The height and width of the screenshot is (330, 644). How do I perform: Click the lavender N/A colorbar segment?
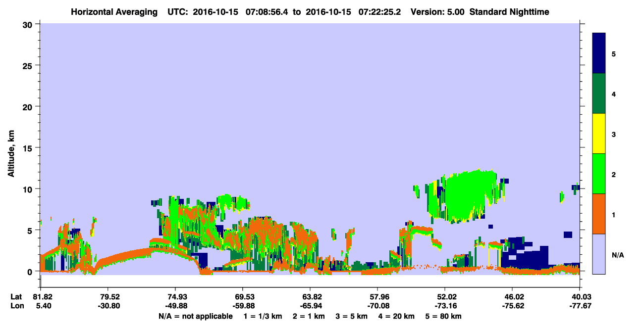[599, 254]
